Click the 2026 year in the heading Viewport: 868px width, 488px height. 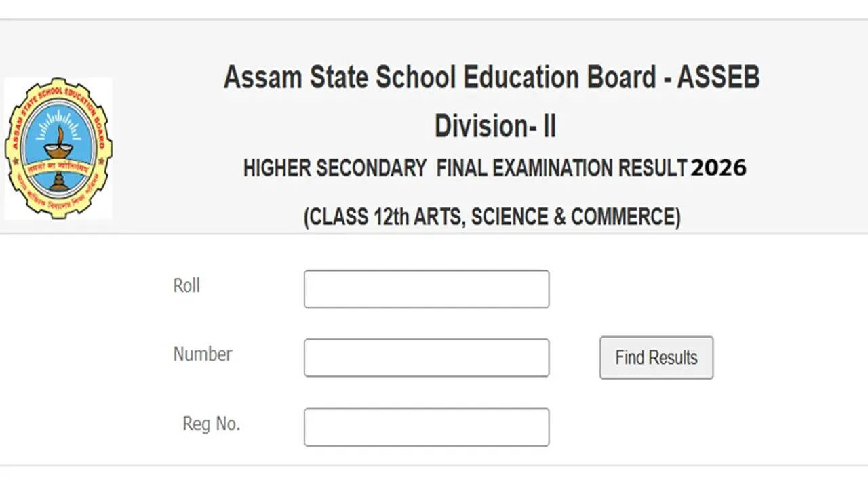pos(718,168)
